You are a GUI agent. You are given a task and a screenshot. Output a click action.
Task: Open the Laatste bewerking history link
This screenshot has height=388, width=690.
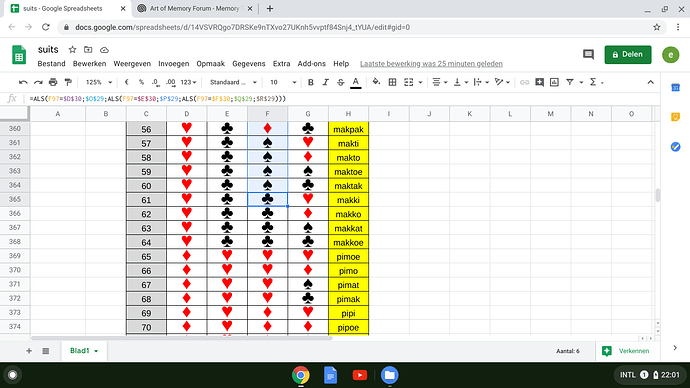[431, 64]
